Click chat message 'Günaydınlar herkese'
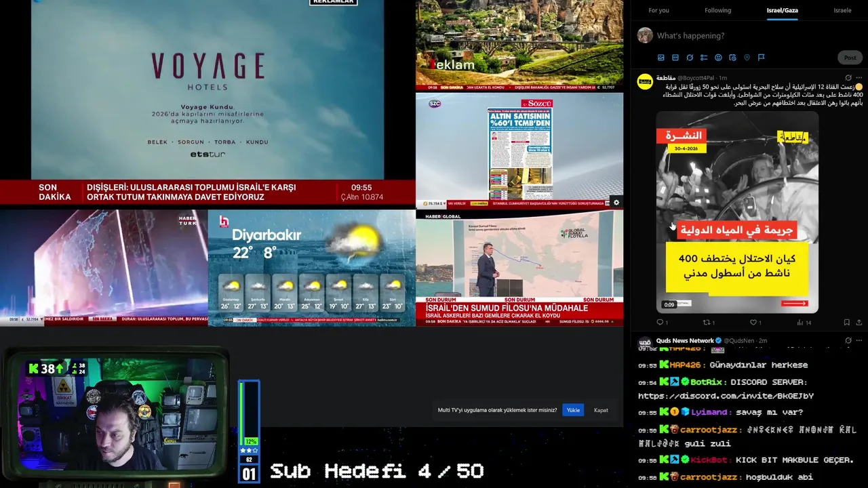 coord(759,365)
